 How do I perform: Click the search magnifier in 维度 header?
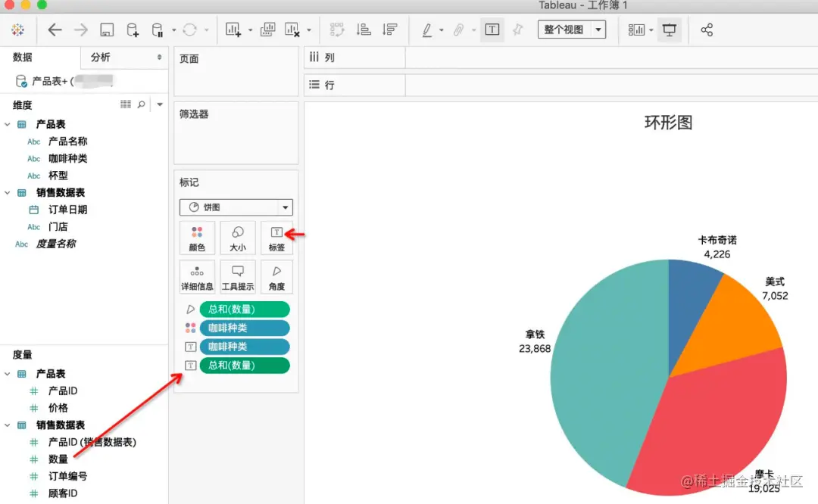point(142,104)
